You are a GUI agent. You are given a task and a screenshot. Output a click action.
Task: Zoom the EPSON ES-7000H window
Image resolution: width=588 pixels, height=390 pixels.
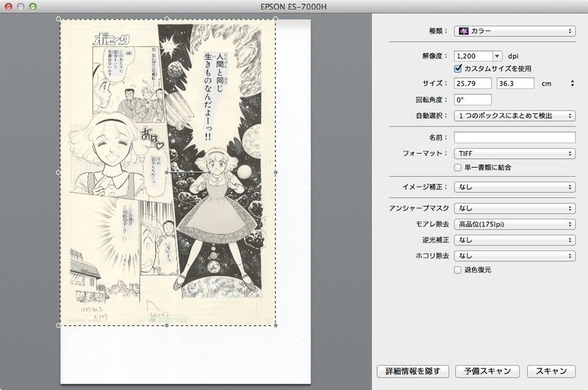point(33,7)
